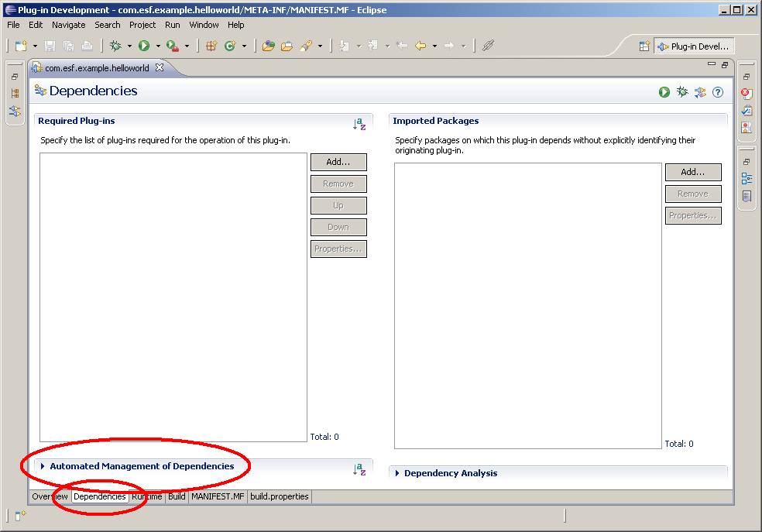Open the Back navigation history dropdown

434,46
